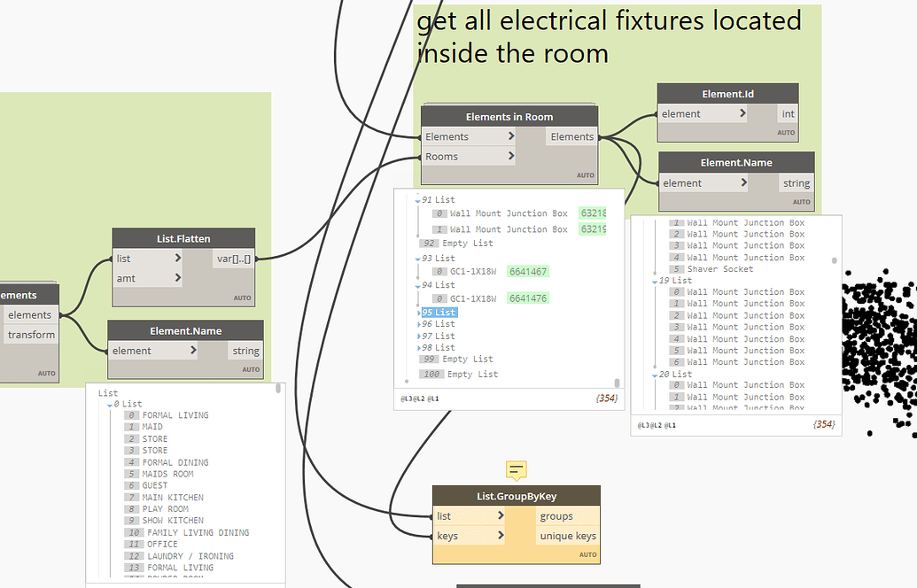Viewport: 917px width, 588px height.
Task: Click the AUTO lacing label on List.Flatten node
Action: pyautogui.click(x=241, y=298)
